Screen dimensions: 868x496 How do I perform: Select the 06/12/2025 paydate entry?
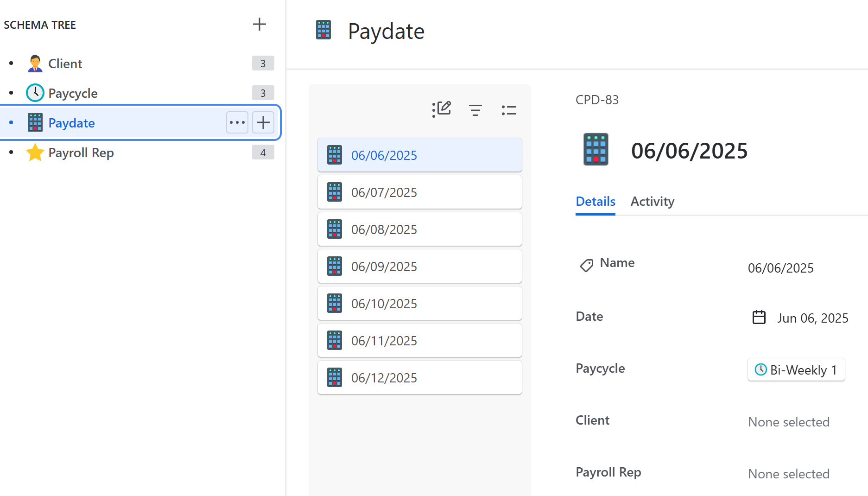point(420,377)
